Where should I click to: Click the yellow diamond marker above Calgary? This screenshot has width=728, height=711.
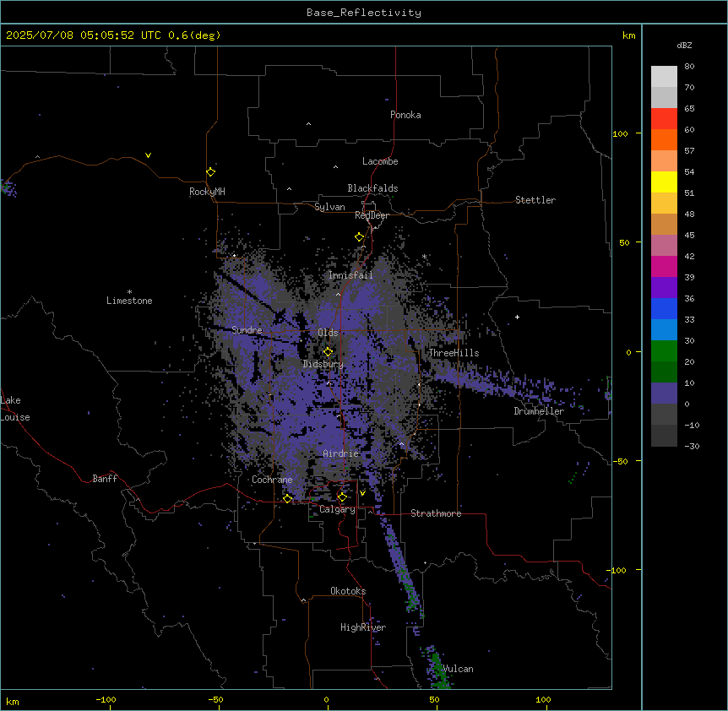342,497
